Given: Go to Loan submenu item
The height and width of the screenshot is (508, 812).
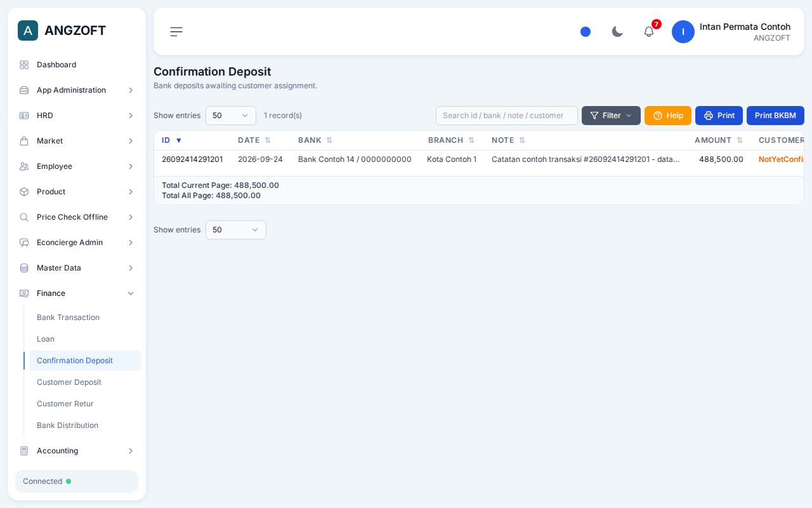Looking at the screenshot, I should [x=85, y=339].
